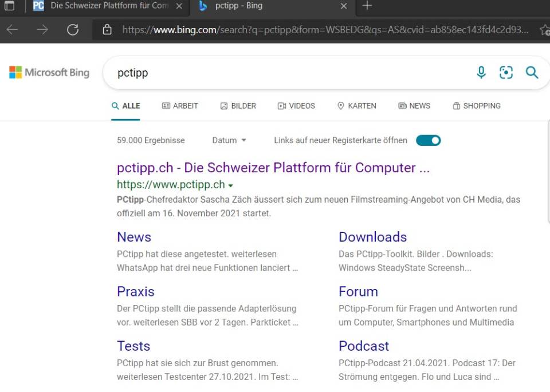Start voice search with microphone icon
The width and height of the screenshot is (550, 392).
point(481,73)
